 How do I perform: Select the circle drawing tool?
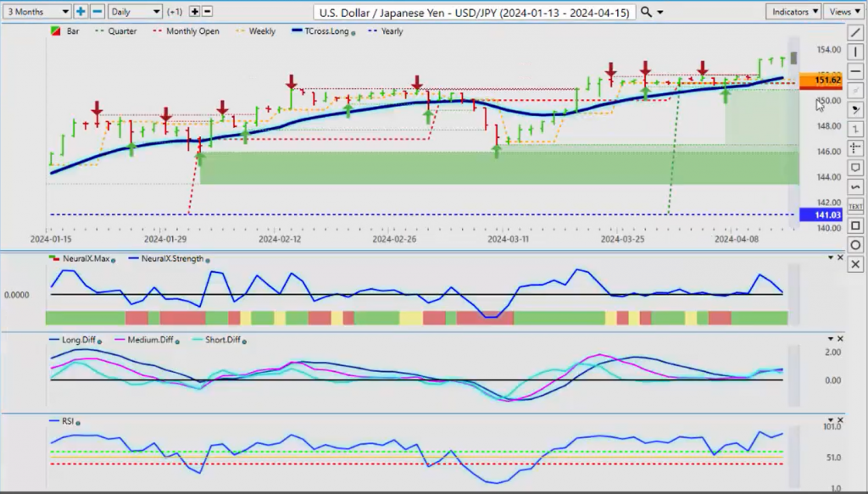[x=855, y=245]
